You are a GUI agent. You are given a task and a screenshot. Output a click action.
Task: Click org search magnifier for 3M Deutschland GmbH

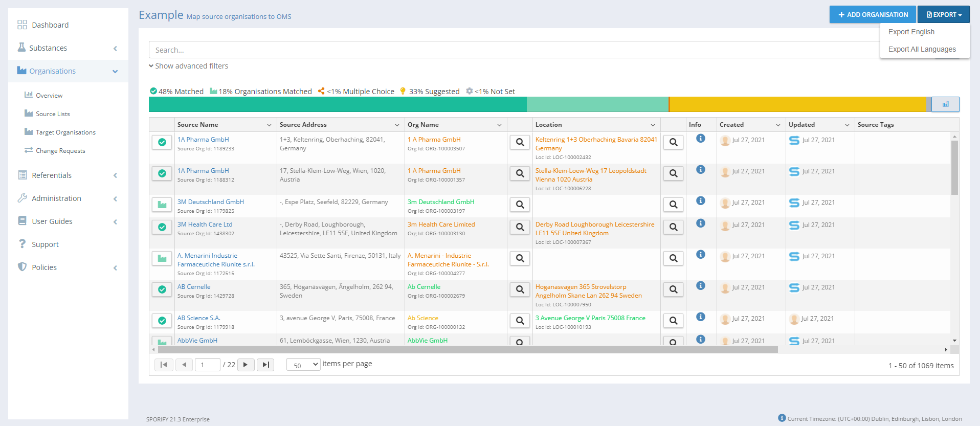(520, 205)
